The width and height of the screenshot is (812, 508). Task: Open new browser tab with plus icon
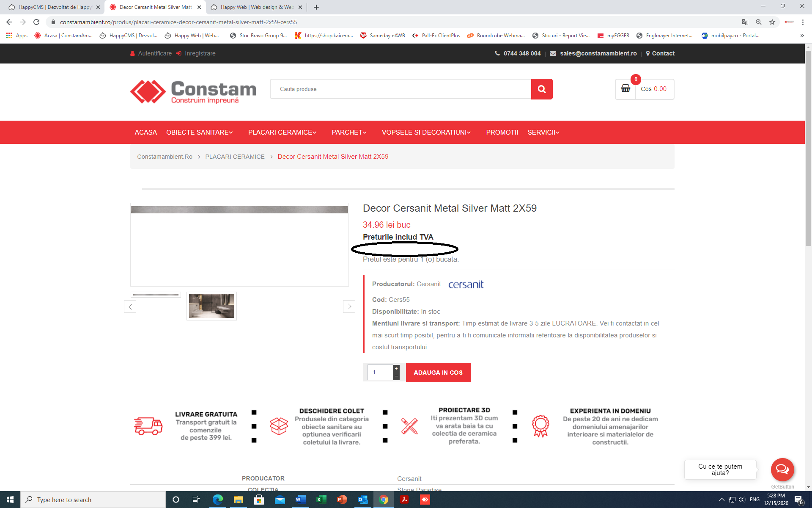click(x=316, y=7)
